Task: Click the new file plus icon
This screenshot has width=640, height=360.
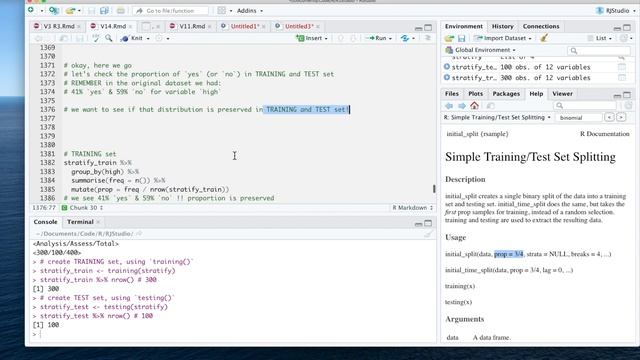Action: pos(31,10)
